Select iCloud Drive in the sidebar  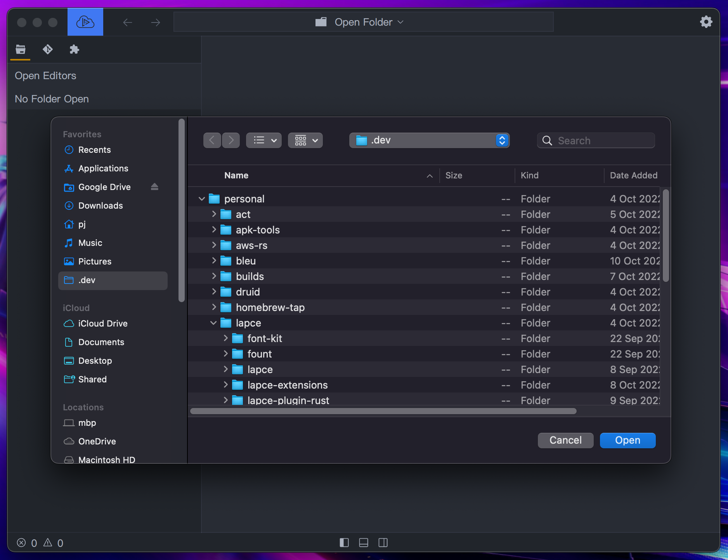pyautogui.click(x=103, y=323)
